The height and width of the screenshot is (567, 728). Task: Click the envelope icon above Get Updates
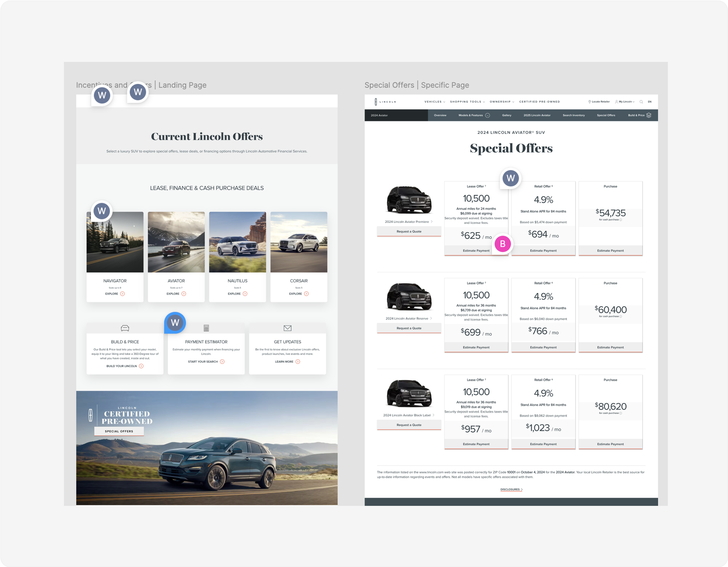(287, 328)
